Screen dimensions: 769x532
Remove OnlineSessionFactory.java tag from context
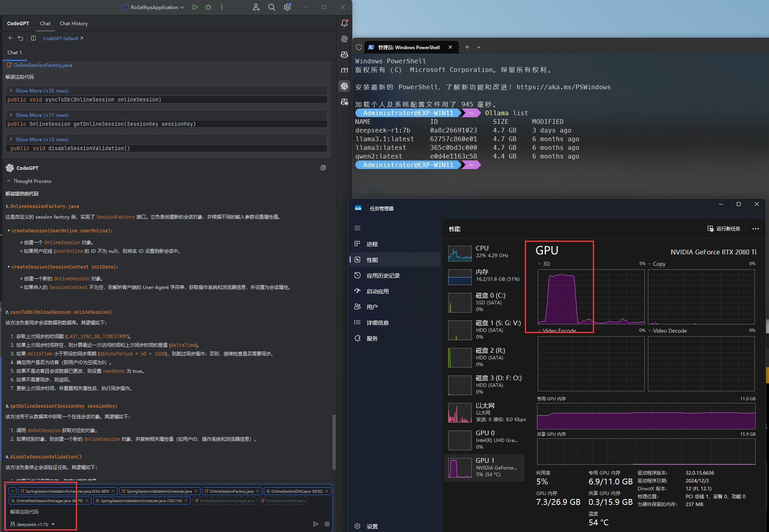(258, 491)
